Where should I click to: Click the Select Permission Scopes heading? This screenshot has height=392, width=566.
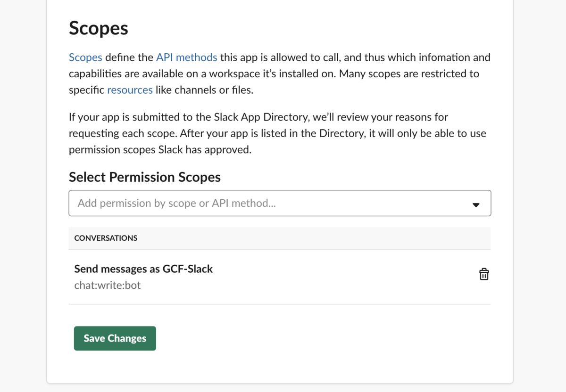[x=145, y=177]
